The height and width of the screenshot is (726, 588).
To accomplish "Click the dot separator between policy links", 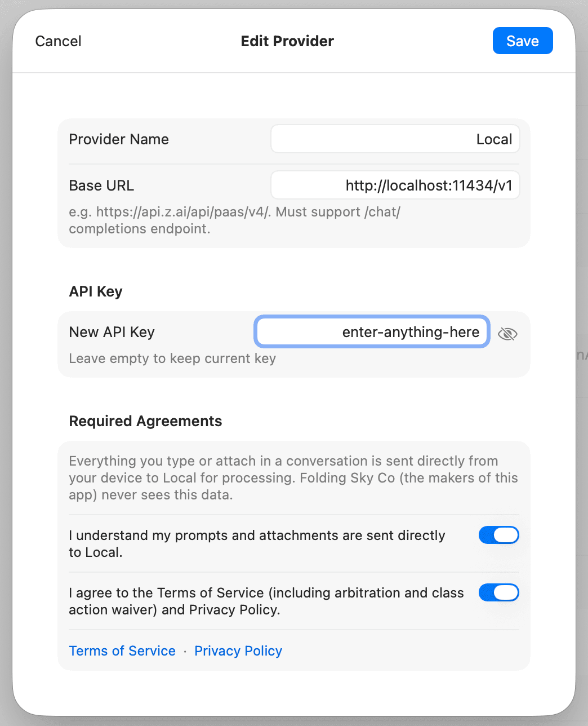I will pos(185,650).
